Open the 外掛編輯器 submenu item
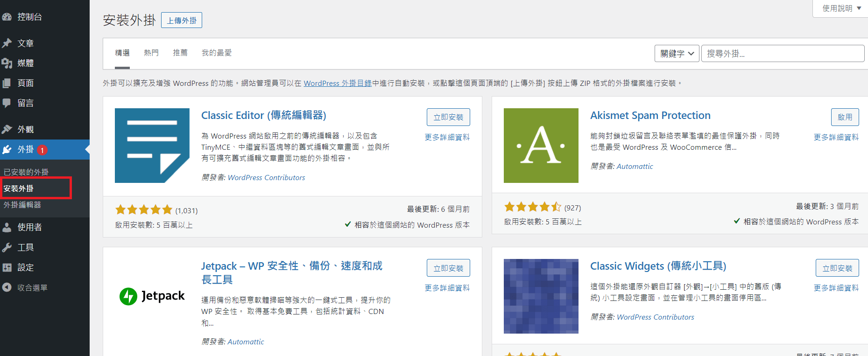868x356 pixels. 22,205
